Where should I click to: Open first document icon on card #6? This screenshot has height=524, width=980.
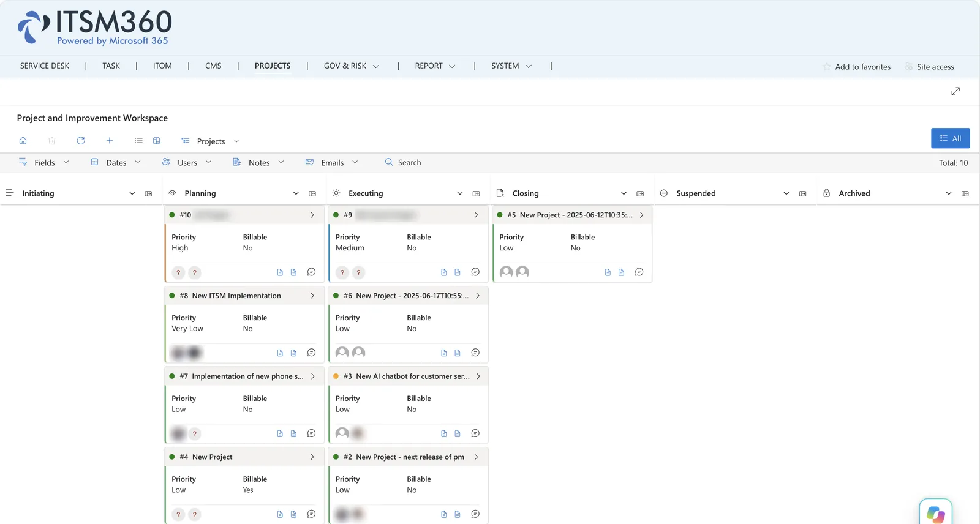[444, 353]
